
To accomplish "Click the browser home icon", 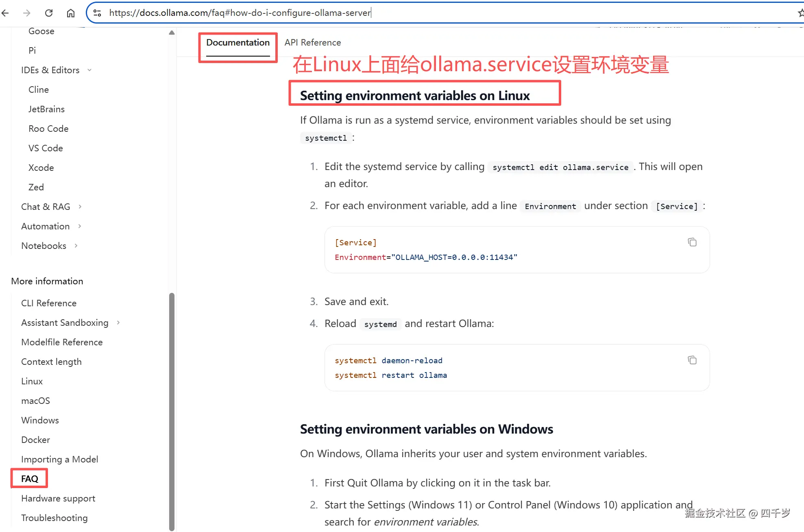I will click(x=70, y=13).
